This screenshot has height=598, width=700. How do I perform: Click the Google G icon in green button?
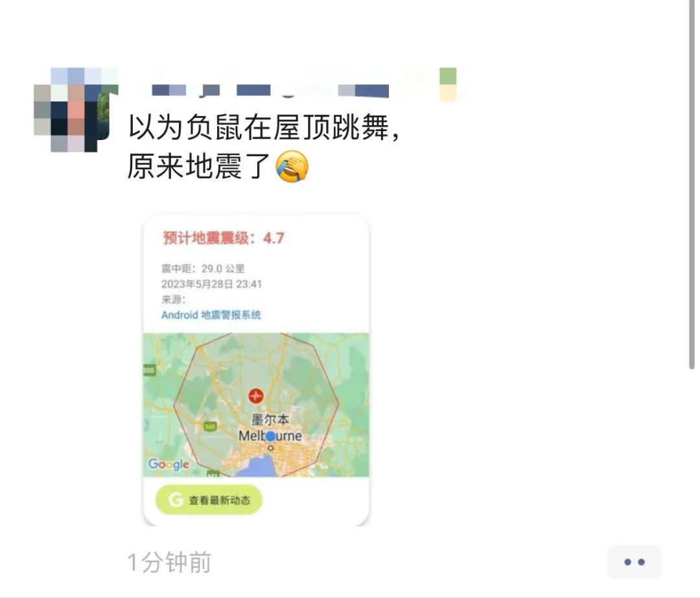coord(176,500)
